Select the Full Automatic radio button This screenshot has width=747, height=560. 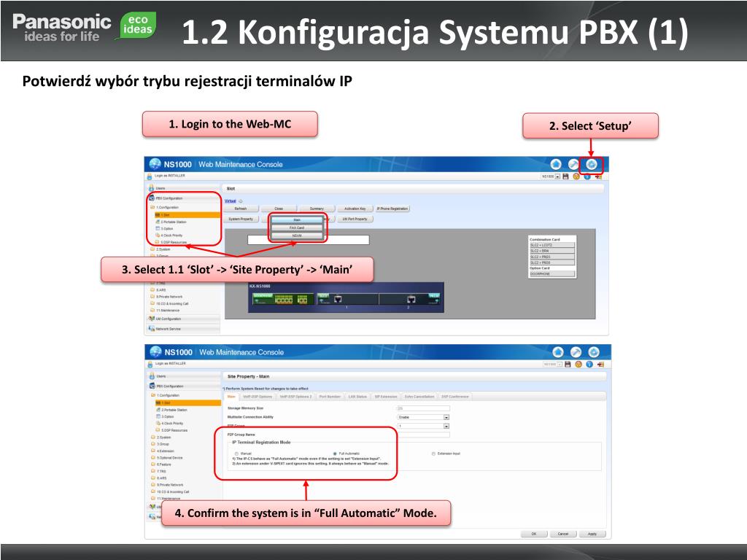pyautogui.click(x=335, y=454)
